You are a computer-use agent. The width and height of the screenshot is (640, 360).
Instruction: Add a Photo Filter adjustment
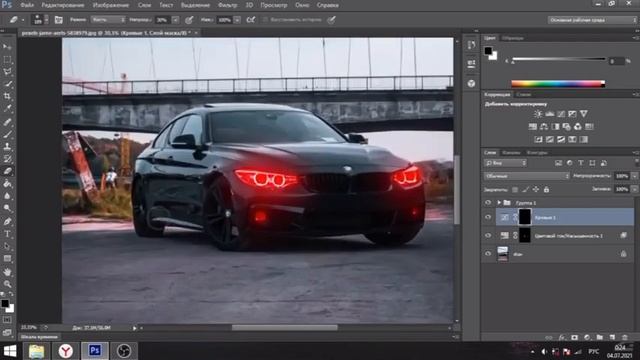[567, 127]
